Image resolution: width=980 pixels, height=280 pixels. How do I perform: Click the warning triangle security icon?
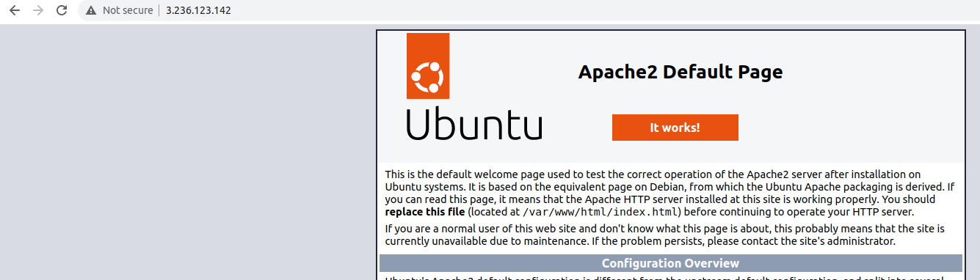91,10
